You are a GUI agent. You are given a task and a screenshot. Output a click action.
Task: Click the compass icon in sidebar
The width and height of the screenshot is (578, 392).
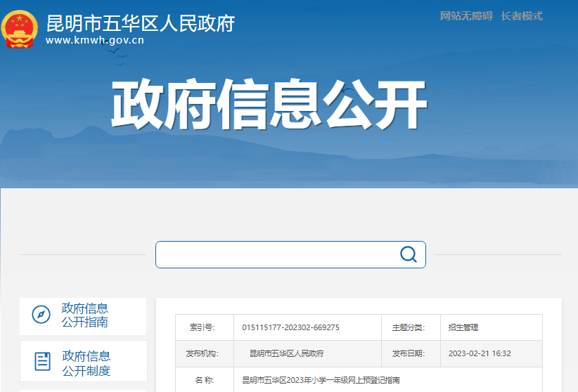41,315
